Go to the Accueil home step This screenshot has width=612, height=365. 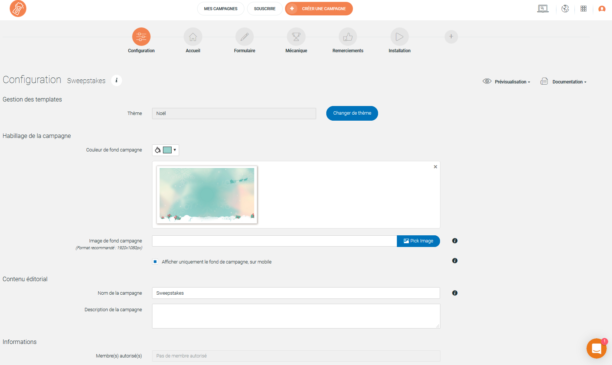point(193,37)
